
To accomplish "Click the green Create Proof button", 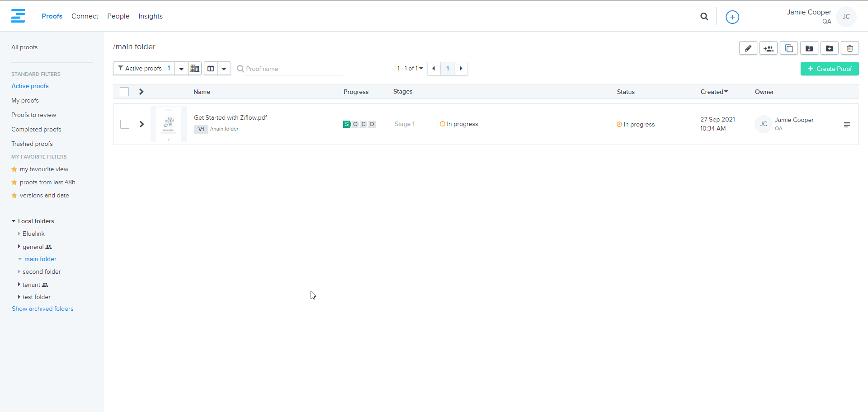I will 829,69.
